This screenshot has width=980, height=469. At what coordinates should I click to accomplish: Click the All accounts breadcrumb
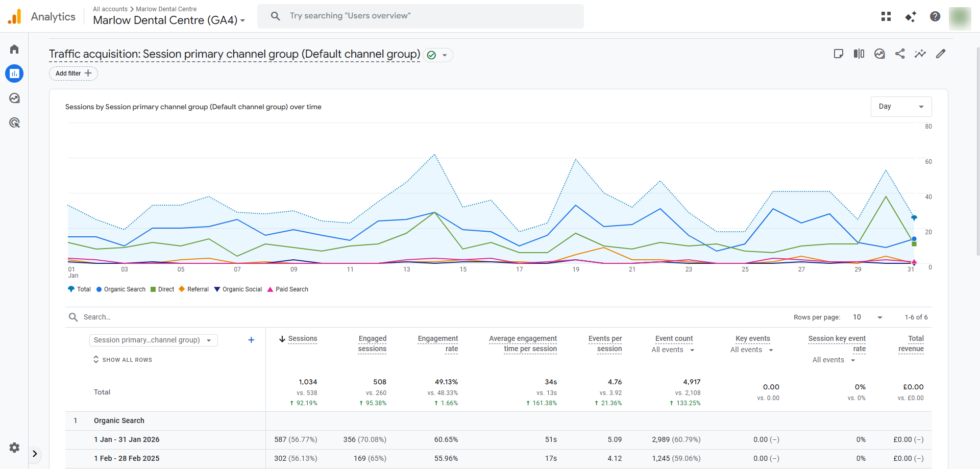click(x=110, y=9)
